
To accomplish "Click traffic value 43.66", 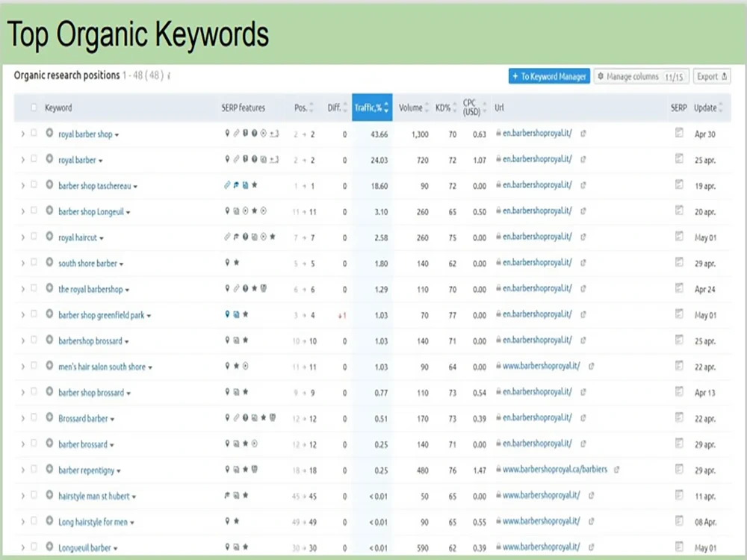I will (x=379, y=134).
